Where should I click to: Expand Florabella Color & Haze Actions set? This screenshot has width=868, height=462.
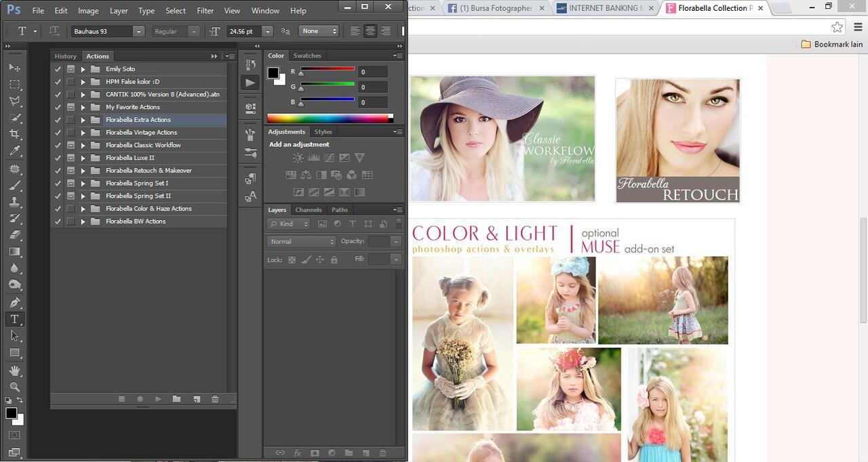coord(83,209)
